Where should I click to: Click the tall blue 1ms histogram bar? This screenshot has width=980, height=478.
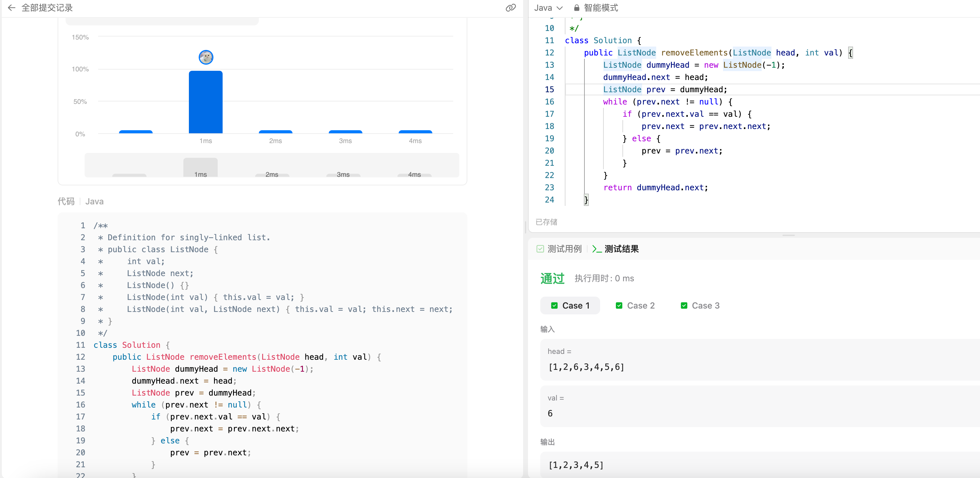point(205,102)
